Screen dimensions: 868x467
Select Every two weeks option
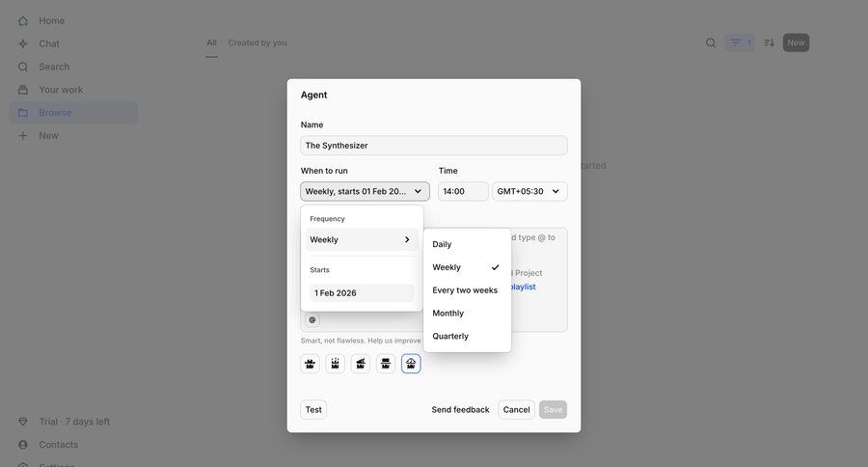click(x=467, y=290)
